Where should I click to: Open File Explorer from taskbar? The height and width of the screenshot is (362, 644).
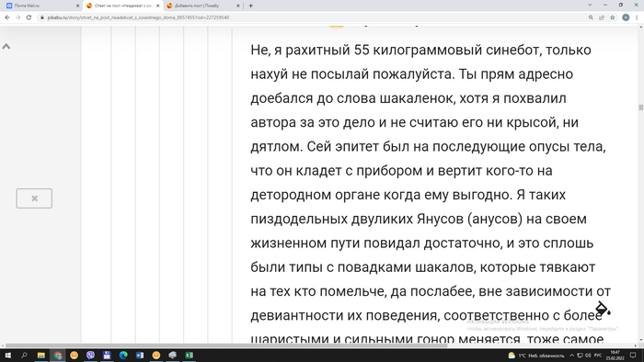click(41, 355)
